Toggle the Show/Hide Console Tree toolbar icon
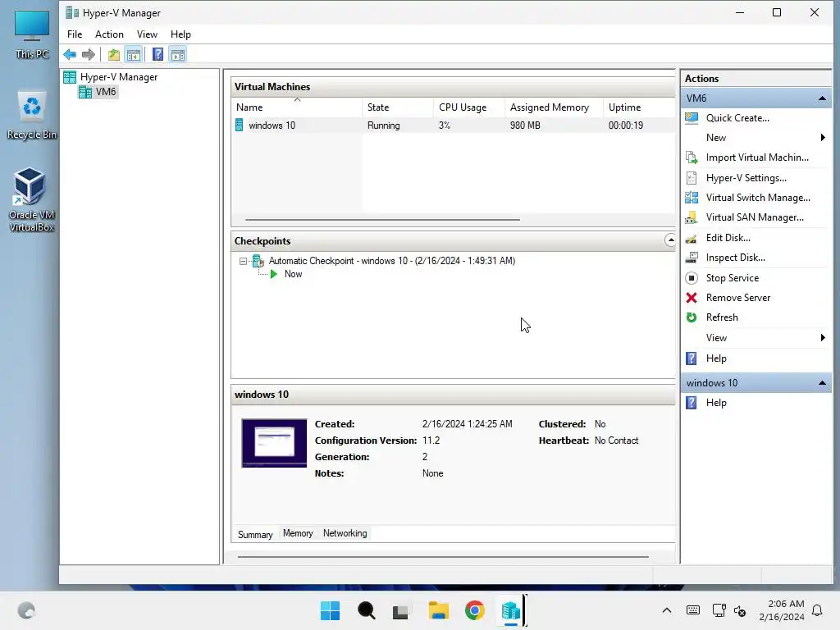The width and height of the screenshot is (840, 630). point(134,55)
